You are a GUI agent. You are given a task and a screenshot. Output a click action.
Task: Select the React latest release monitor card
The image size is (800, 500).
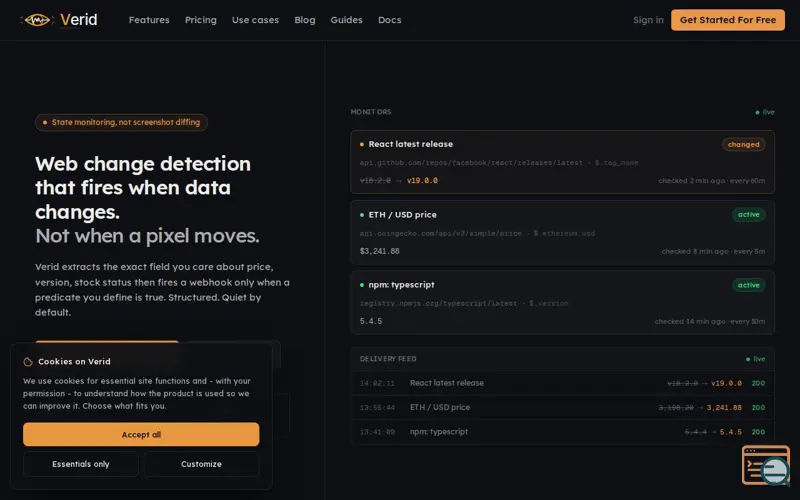tap(562, 162)
